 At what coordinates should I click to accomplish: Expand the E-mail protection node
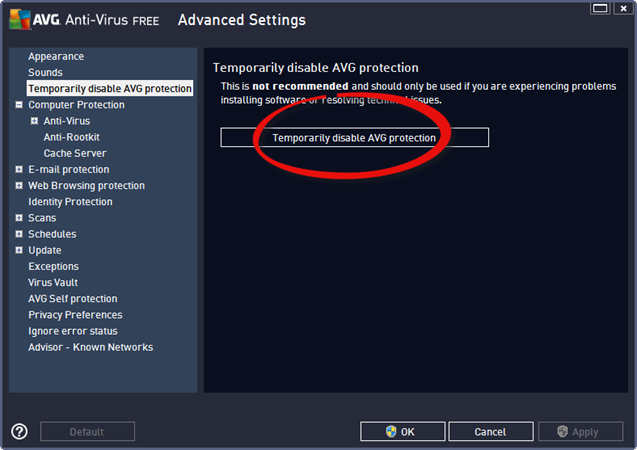[19, 169]
